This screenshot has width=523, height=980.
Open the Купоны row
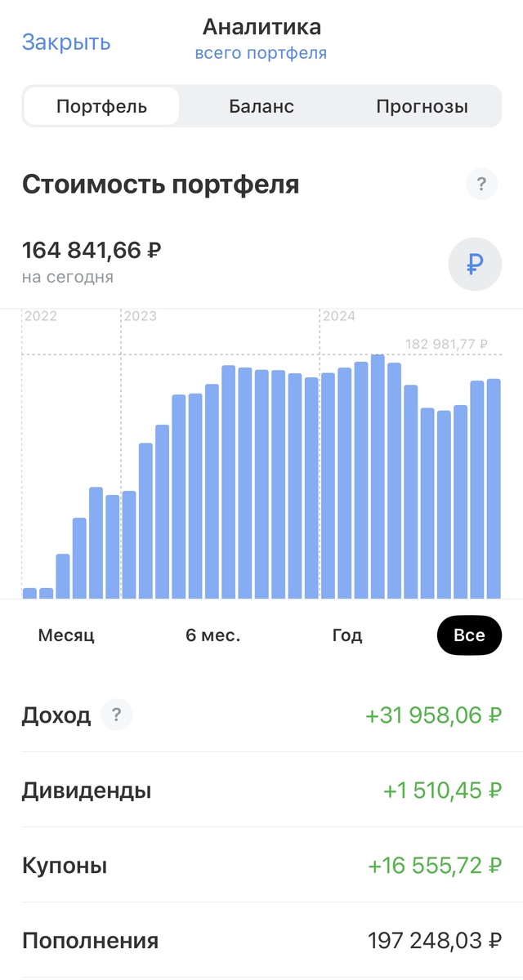tap(261, 865)
